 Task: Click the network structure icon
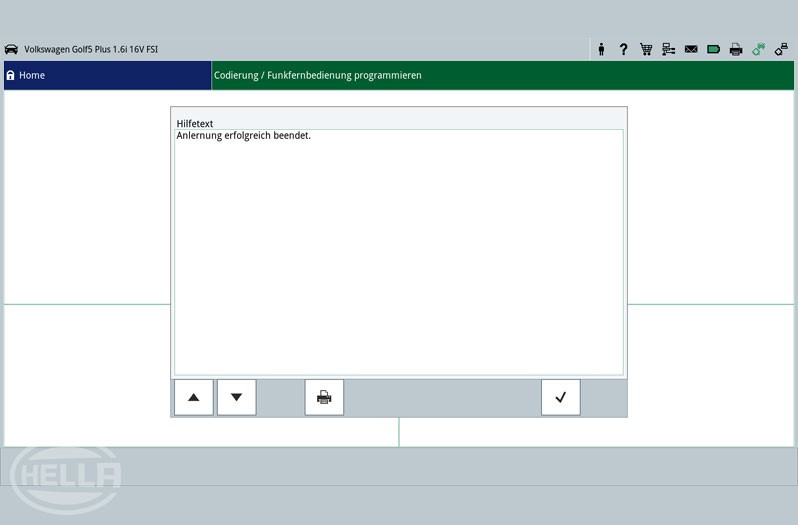point(669,49)
